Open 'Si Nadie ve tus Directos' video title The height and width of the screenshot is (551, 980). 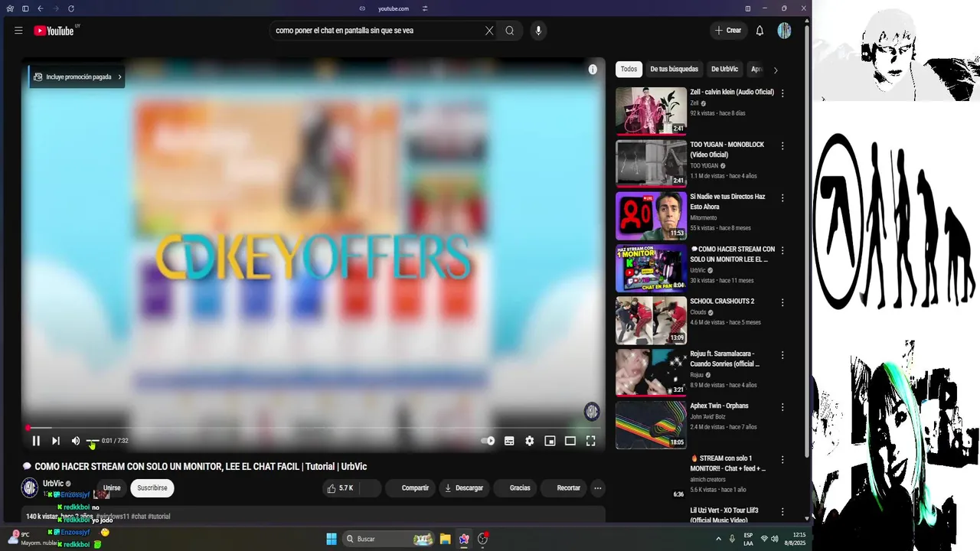click(727, 202)
